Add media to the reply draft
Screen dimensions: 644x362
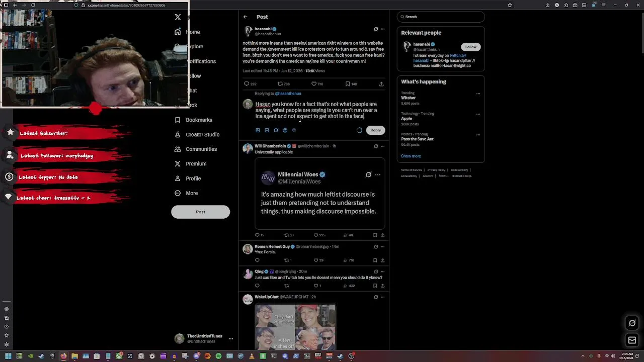point(258,130)
